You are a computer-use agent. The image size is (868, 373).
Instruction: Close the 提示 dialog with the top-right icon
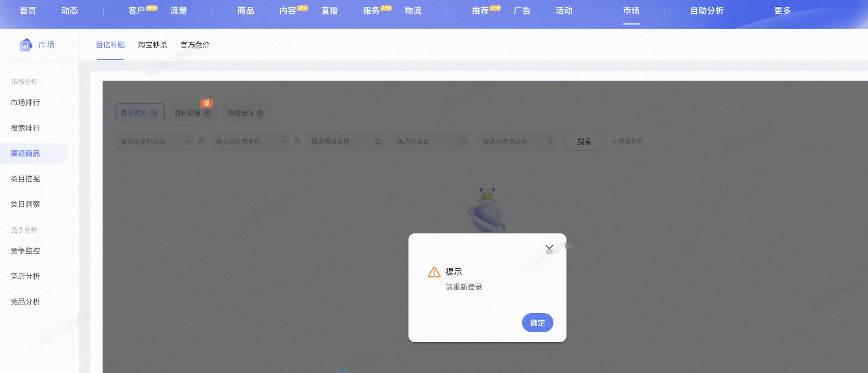pyautogui.click(x=549, y=247)
